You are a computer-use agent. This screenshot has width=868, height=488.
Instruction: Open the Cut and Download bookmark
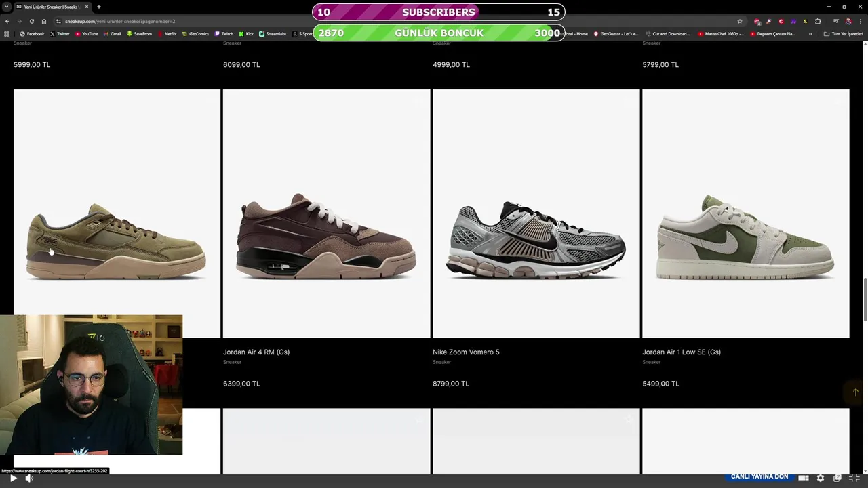click(x=667, y=33)
